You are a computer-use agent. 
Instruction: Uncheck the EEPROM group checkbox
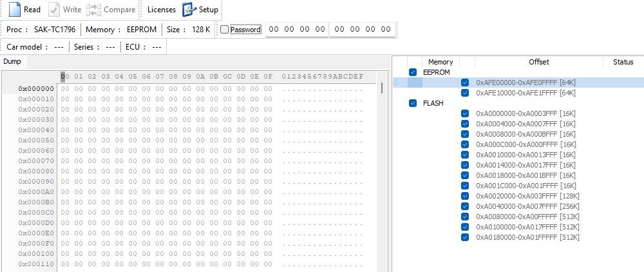tap(413, 72)
